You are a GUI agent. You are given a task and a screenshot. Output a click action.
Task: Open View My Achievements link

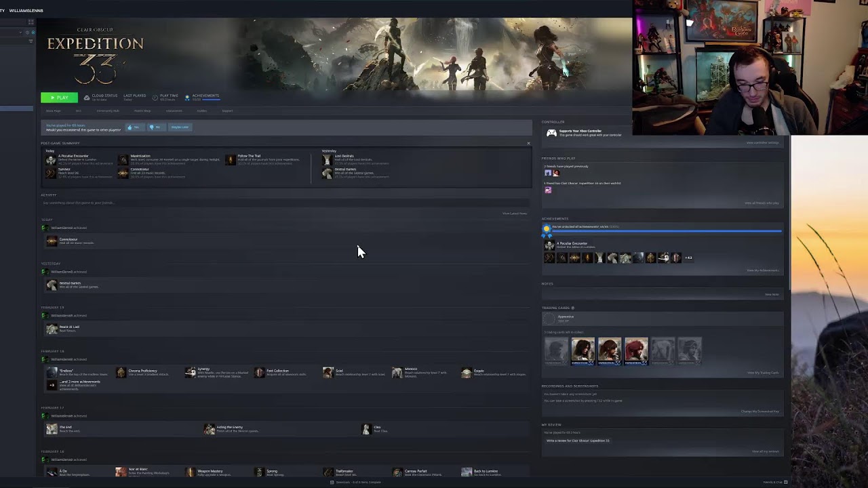763,270
